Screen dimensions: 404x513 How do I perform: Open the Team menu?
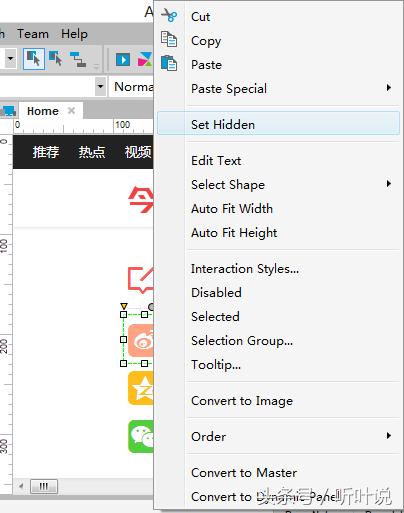[33, 34]
